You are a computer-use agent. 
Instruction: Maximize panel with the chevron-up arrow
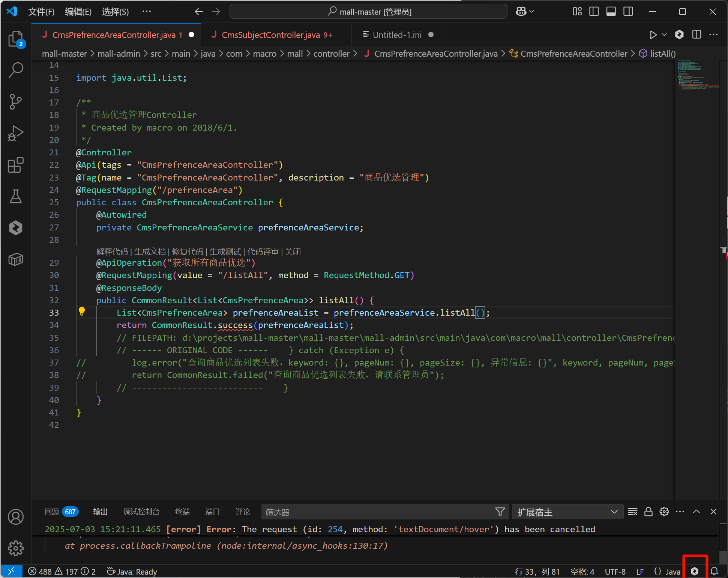tap(696, 512)
